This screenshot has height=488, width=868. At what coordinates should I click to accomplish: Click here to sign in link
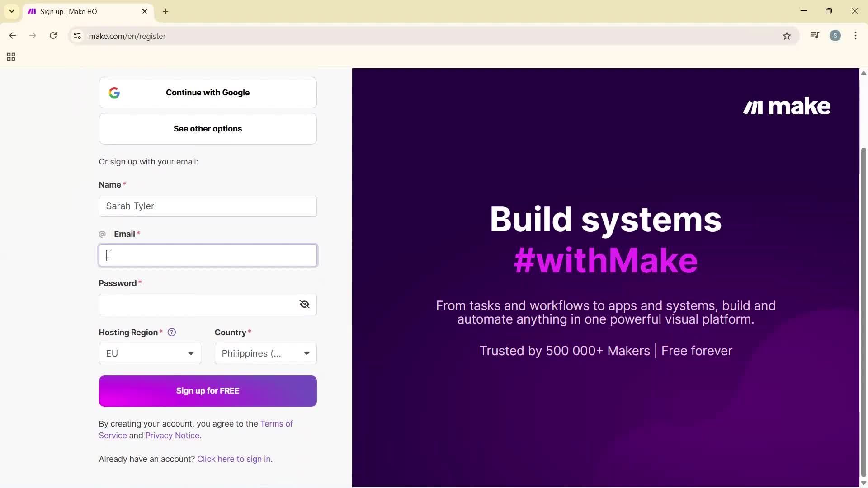tap(235, 459)
